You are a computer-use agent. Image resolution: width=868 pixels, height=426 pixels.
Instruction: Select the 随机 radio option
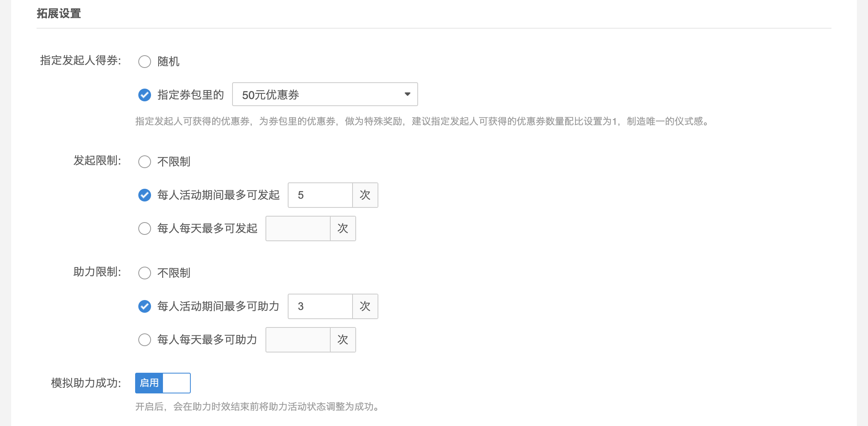pyautogui.click(x=145, y=62)
